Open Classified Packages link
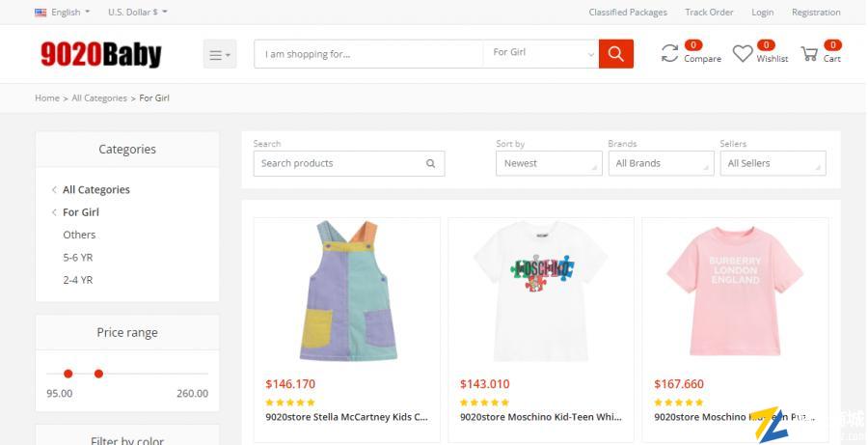Screen dimensions: 868x445 (628, 13)
